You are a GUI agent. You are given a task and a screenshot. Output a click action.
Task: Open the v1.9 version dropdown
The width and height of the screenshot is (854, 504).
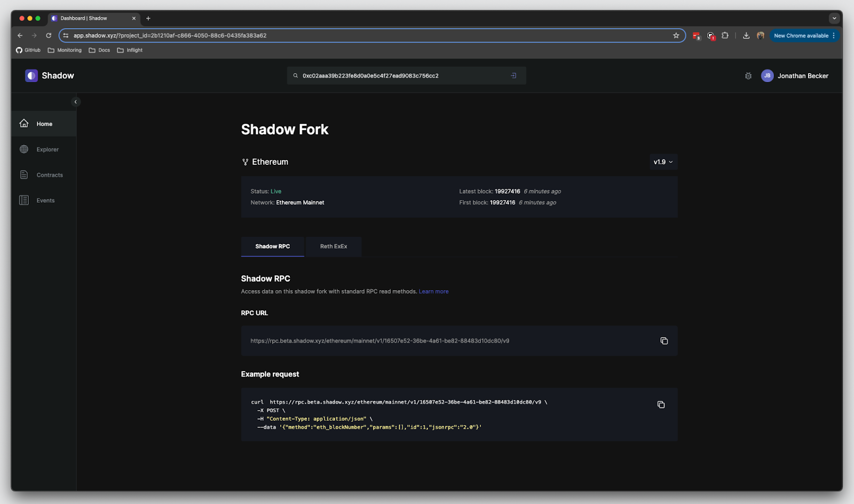pyautogui.click(x=663, y=162)
